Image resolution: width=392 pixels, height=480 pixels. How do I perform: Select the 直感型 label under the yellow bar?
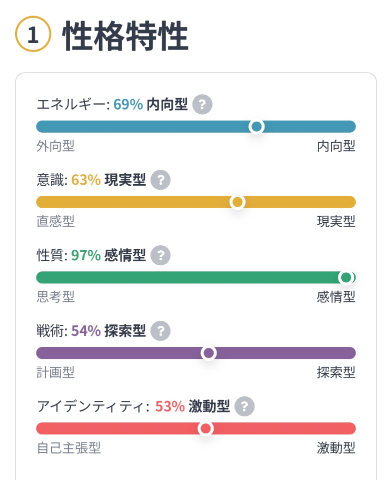(x=56, y=221)
